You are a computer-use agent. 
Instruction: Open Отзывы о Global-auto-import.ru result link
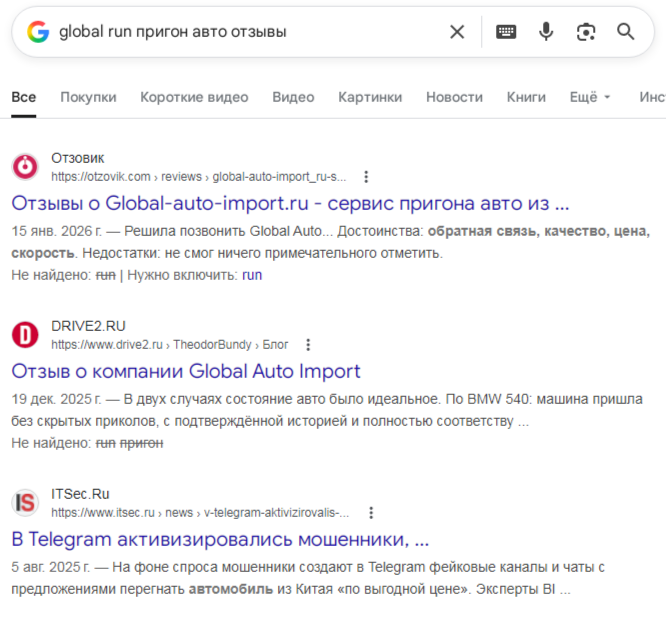click(x=290, y=203)
